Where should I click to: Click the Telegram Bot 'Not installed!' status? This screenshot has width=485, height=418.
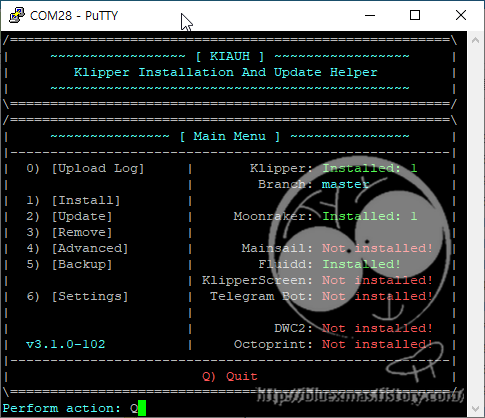[377, 296]
